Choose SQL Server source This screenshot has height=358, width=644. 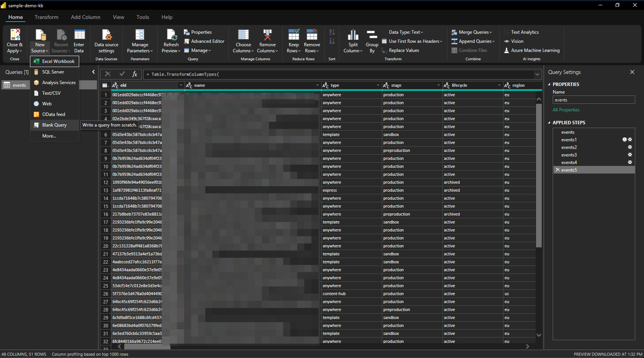54,72
